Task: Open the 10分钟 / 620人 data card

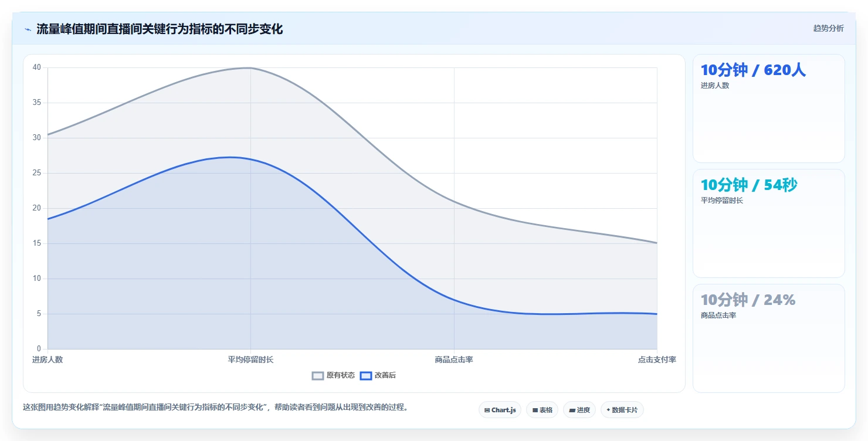Action: click(768, 108)
